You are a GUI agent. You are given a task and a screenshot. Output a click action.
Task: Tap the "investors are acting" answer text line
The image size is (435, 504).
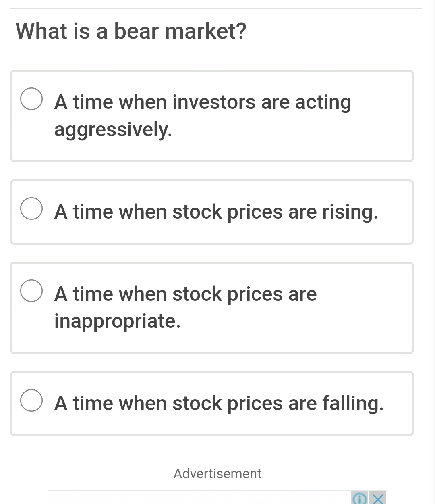coord(203,102)
